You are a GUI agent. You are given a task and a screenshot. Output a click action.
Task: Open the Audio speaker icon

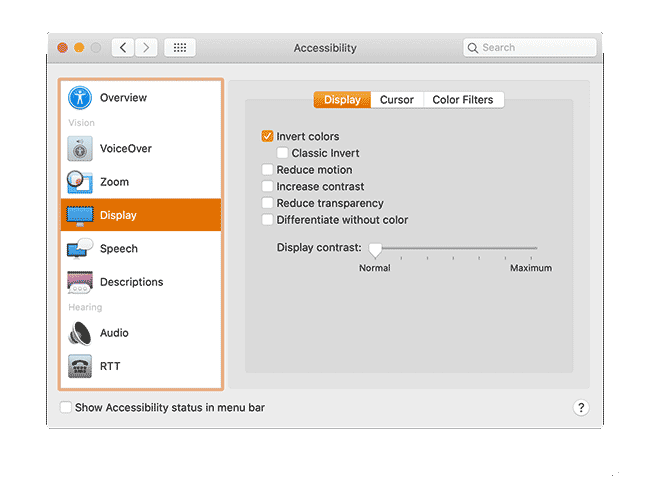(80, 333)
